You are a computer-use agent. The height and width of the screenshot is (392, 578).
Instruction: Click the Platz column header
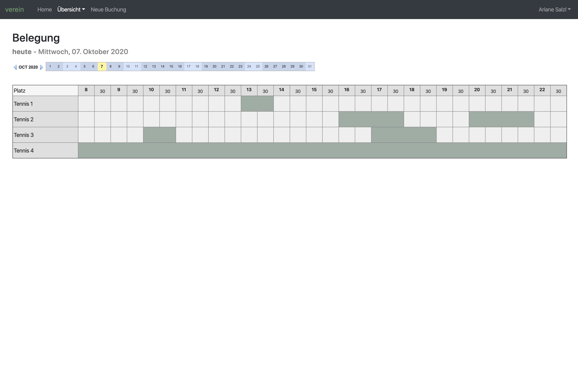tap(45, 90)
